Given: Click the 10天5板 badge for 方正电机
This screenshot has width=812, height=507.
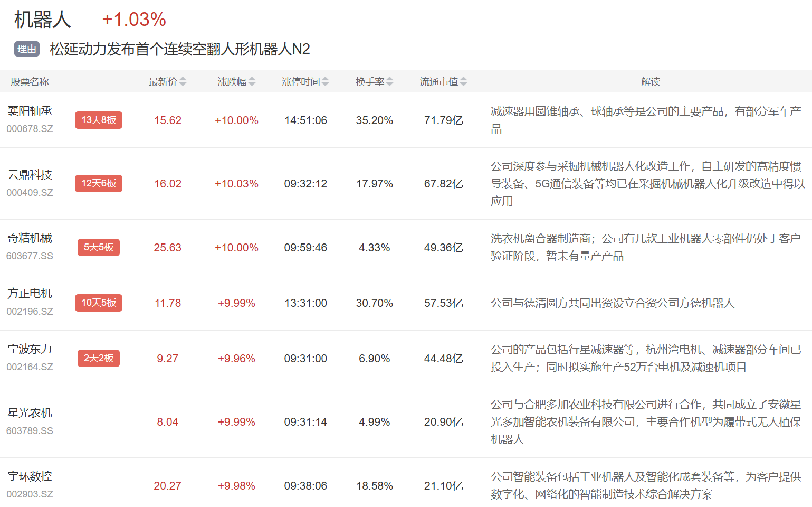Looking at the screenshot, I should click(99, 303).
